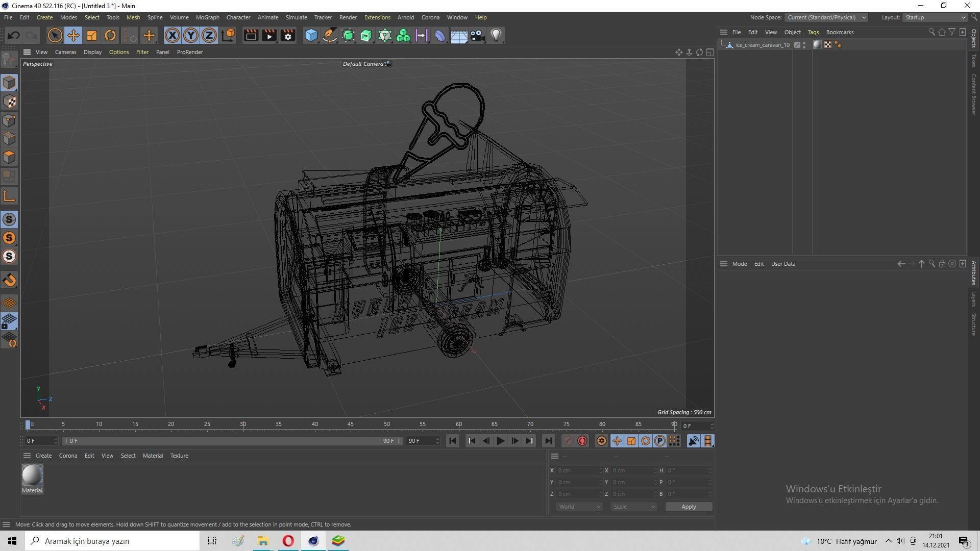Viewport: 980px width, 551px height.
Task: Add a Cube primitive object
Action: coord(311,35)
